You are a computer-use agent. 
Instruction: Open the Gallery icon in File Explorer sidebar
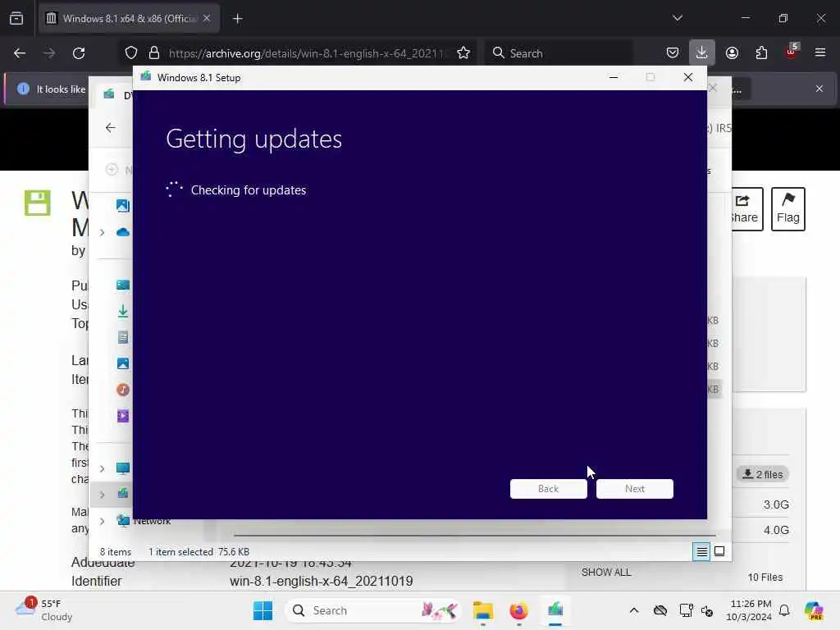(123, 205)
